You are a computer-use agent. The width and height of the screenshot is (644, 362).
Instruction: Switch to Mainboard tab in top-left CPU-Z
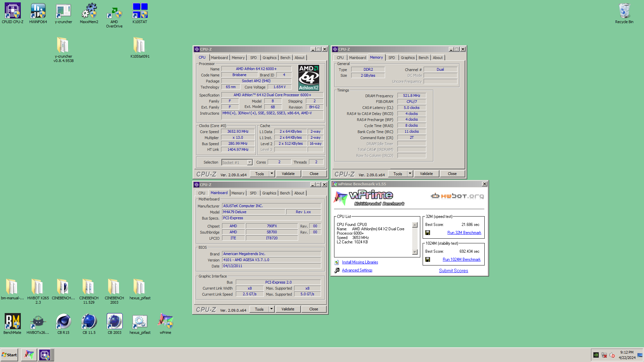click(x=219, y=58)
